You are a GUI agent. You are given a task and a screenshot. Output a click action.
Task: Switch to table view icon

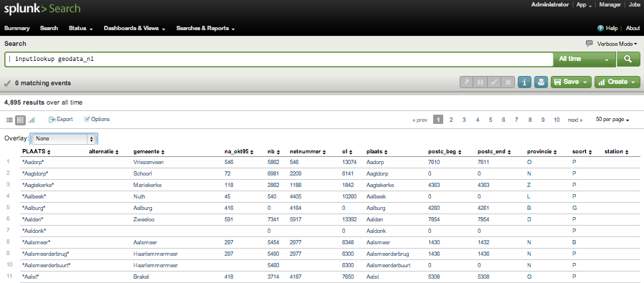pos(20,120)
